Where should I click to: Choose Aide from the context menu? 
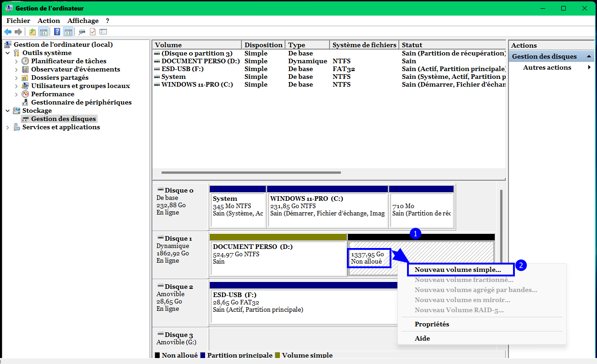[x=482, y=338]
